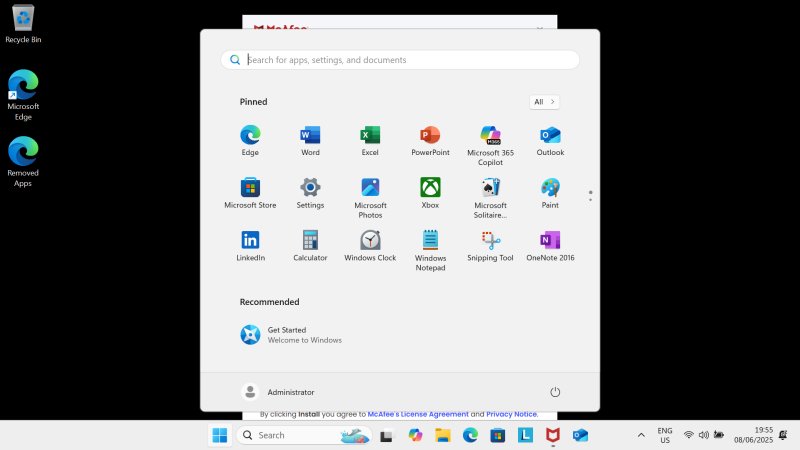The image size is (800, 450).
Task: Open the Xbox app
Action: pyautogui.click(x=430, y=193)
